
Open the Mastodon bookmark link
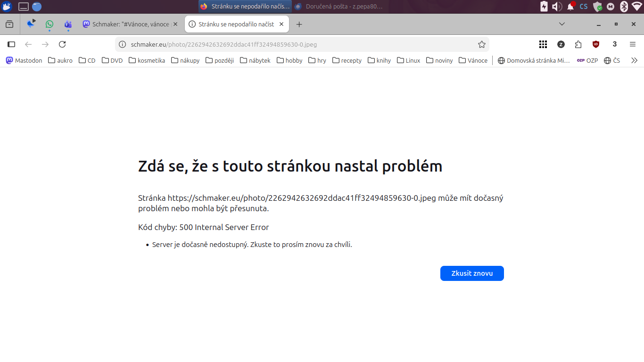click(24, 60)
